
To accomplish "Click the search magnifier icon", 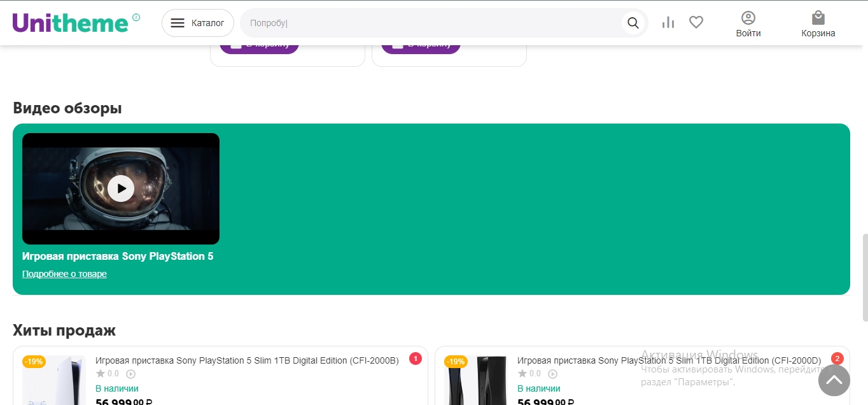I will tap(633, 23).
